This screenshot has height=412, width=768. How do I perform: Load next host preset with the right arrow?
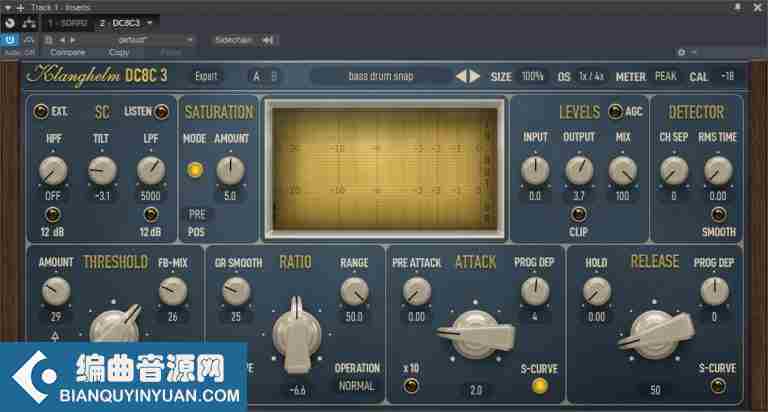[x=72, y=40]
